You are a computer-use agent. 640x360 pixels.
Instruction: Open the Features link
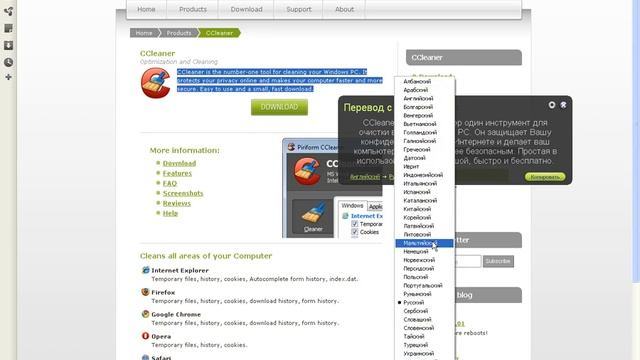click(x=177, y=173)
